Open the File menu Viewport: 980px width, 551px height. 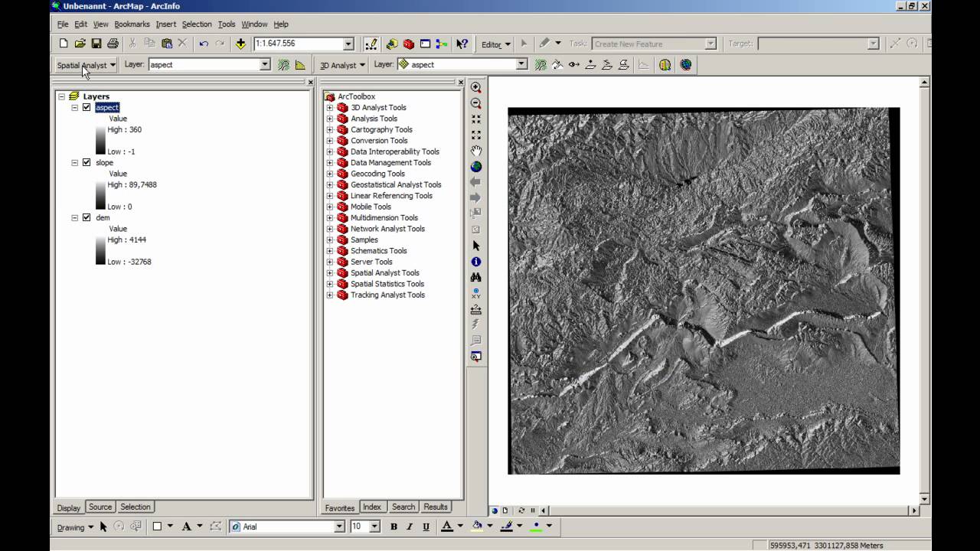pos(63,24)
